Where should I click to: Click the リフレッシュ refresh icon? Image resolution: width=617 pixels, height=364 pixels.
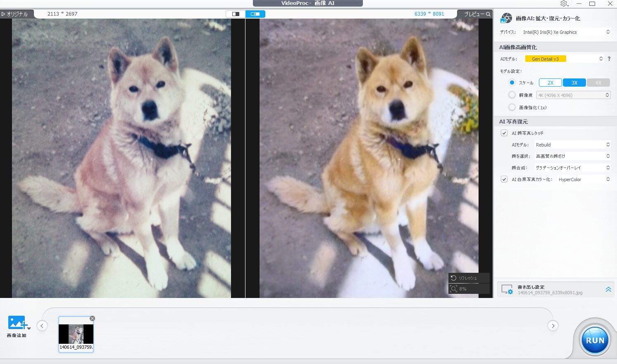point(453,278)
